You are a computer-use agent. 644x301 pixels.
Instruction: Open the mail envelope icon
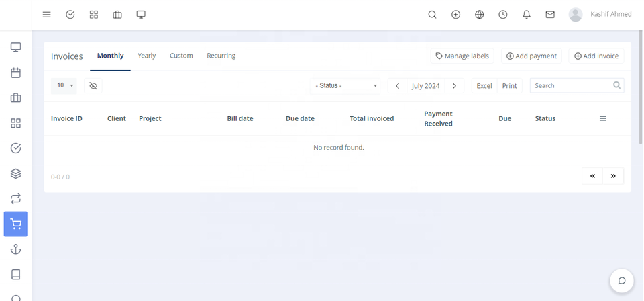coord(550,15)
